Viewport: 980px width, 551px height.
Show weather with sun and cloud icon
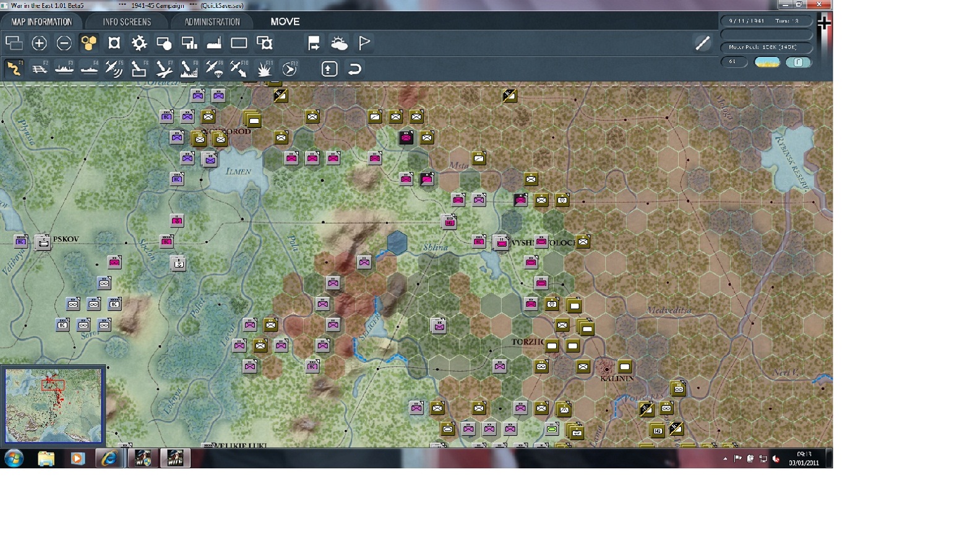pos(339,43)
